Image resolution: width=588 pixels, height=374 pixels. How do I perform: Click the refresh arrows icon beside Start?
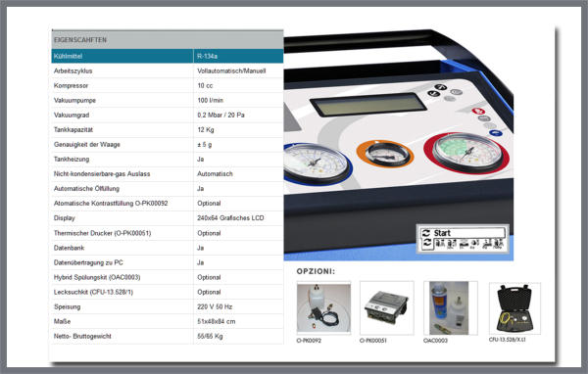click(x=426, y=233)
